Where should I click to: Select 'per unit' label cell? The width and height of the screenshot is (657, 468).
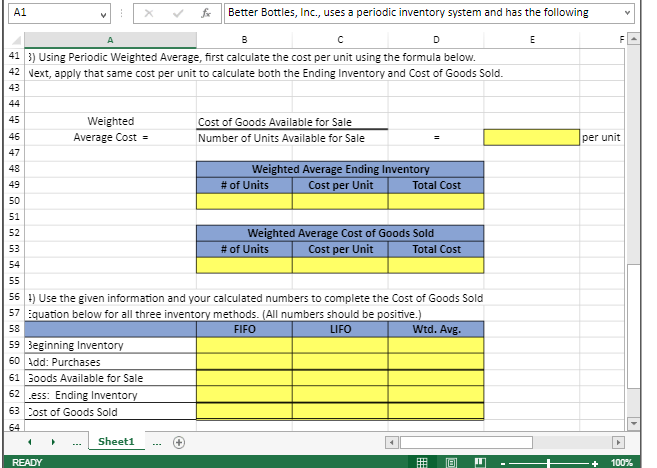tap(601, 137)
